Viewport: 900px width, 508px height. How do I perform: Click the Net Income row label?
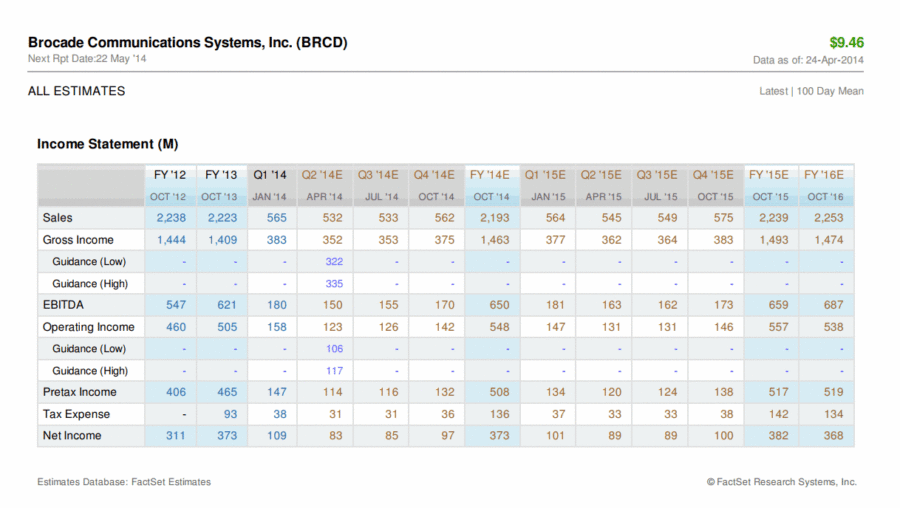click(72, 436)
